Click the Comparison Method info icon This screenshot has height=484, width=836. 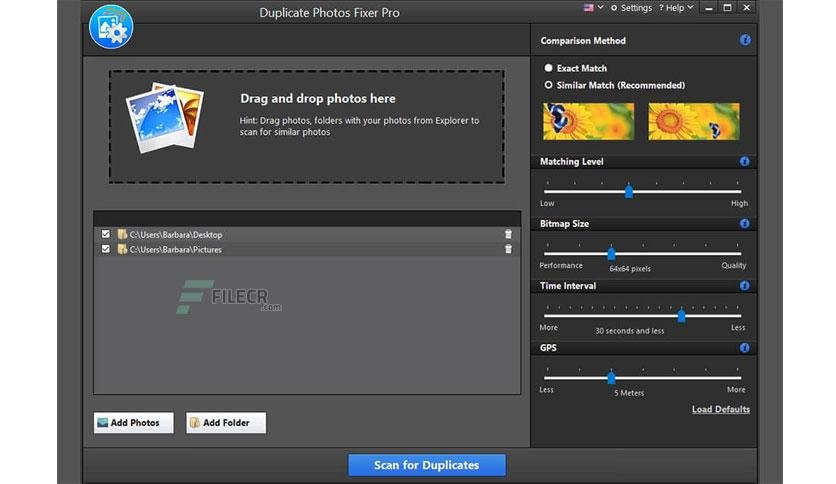745,40
